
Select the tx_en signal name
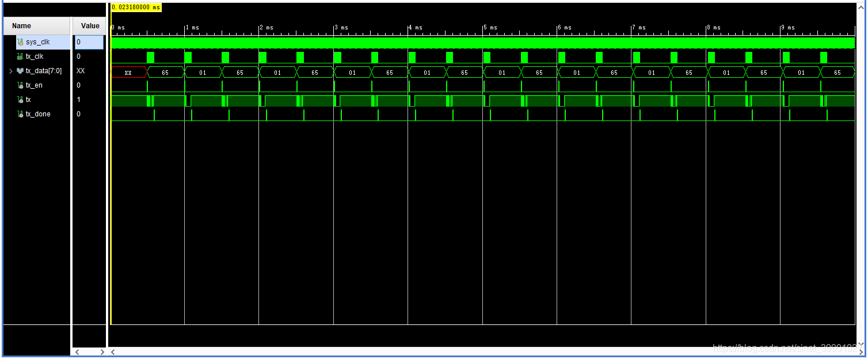(34, 85)
